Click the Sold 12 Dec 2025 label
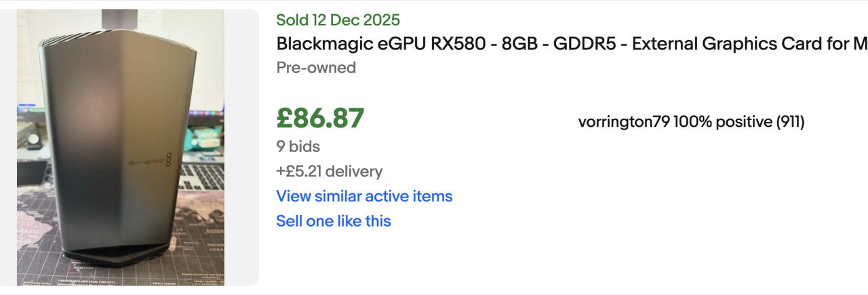The height and width of the screenshot is (295, 868). pos(338,20)
